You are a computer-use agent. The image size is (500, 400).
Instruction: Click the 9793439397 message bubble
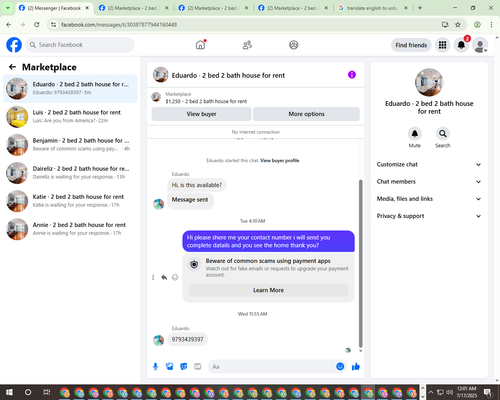(x=187, y=339)
